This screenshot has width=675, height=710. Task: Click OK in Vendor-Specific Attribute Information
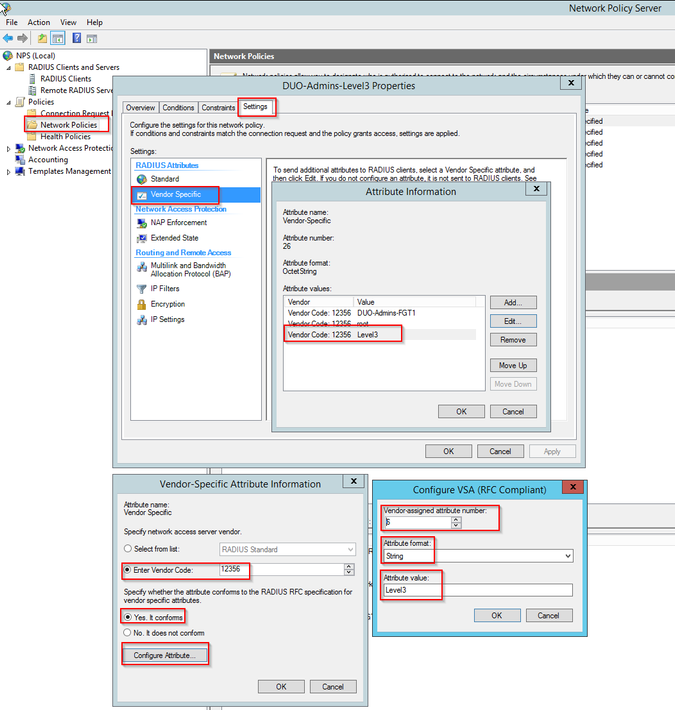[281, 687]
